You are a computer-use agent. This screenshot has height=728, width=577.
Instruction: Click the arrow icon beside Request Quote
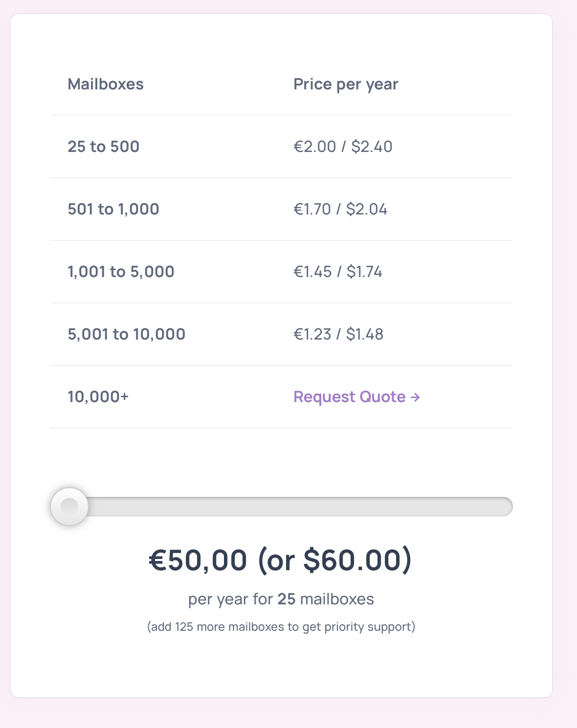pos(415,397)
